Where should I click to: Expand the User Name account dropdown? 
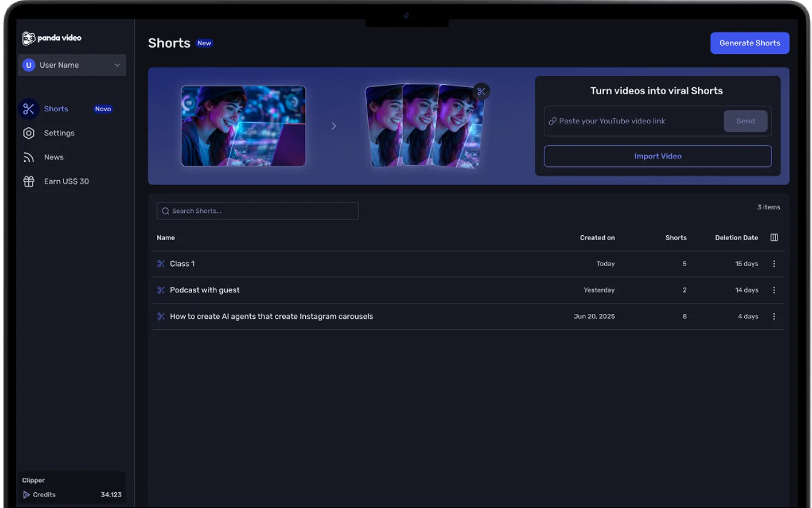pos(72,65)
